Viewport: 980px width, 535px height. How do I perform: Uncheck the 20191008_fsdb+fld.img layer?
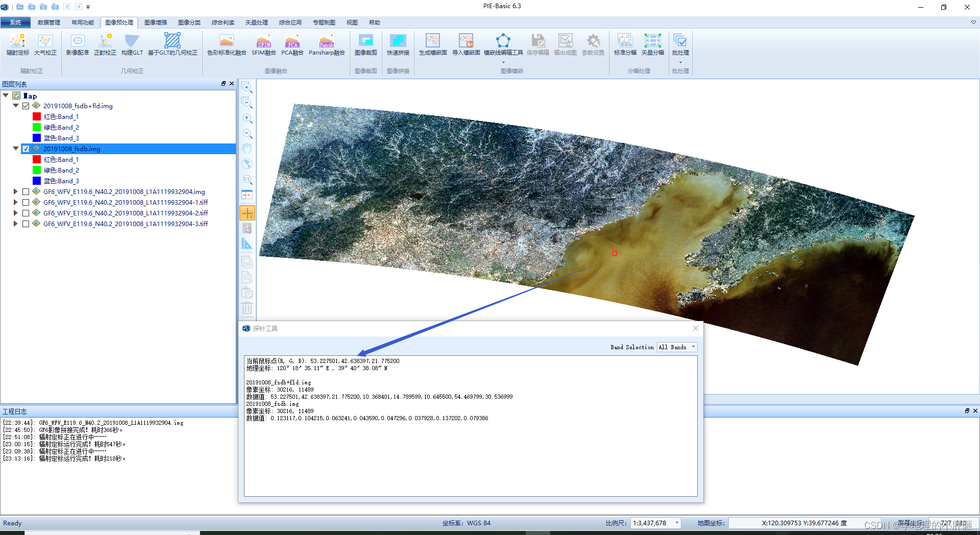(26, 106)
